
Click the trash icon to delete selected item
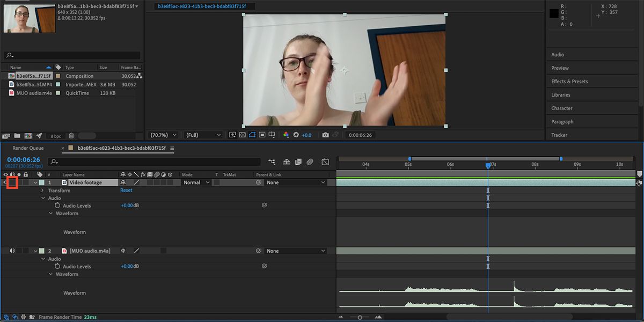[x=71, y=135]
